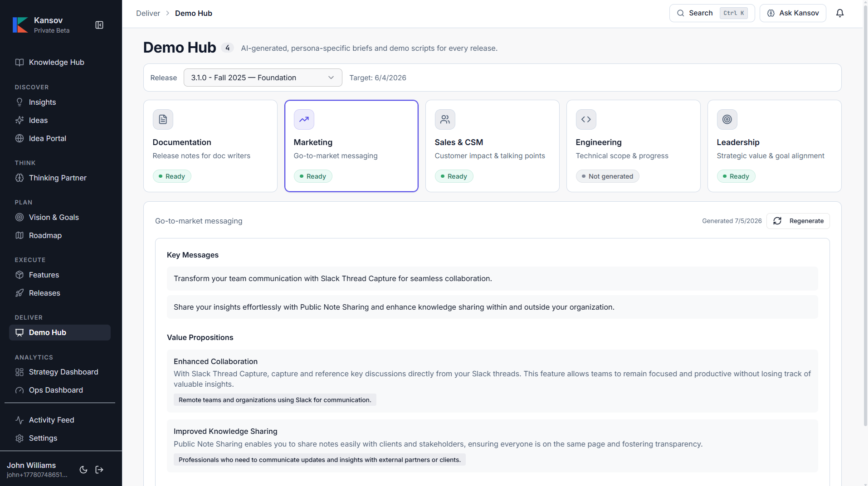
Task: Click the Release dropdown chevron arrow
Action: [x=331, y=78]
